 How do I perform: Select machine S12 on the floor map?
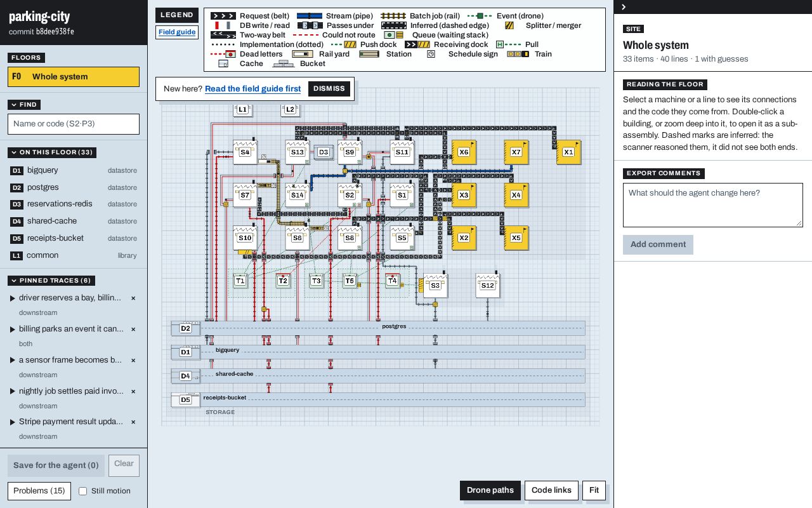click(x=487, y=286)
